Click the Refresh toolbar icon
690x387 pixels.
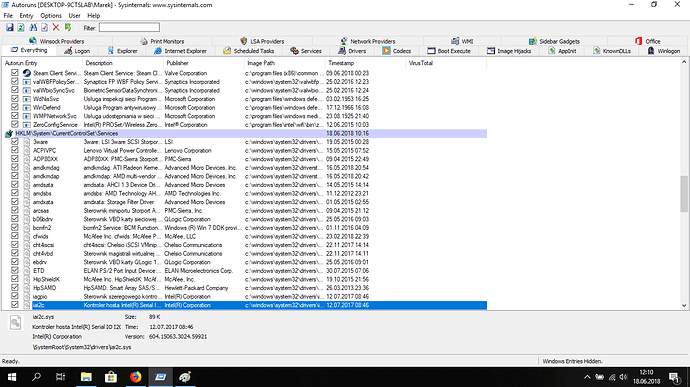click(21, 28)
